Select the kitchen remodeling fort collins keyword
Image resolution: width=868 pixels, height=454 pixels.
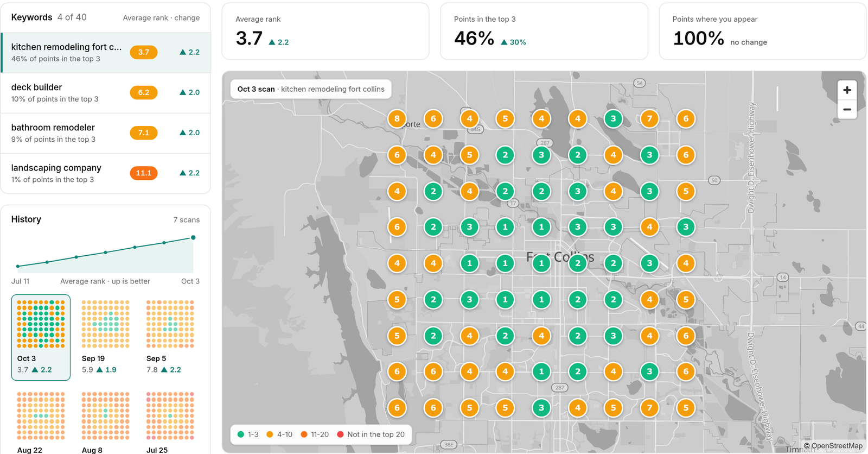point(106,53)
